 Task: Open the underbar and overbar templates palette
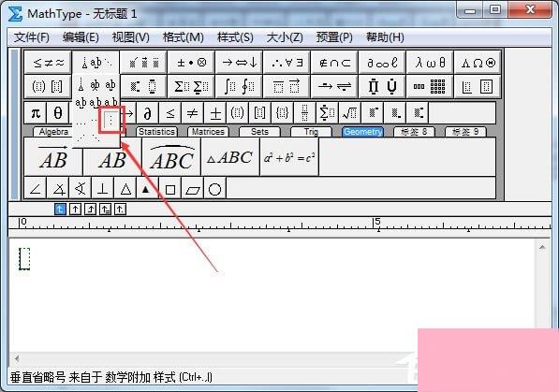[287, 86]
